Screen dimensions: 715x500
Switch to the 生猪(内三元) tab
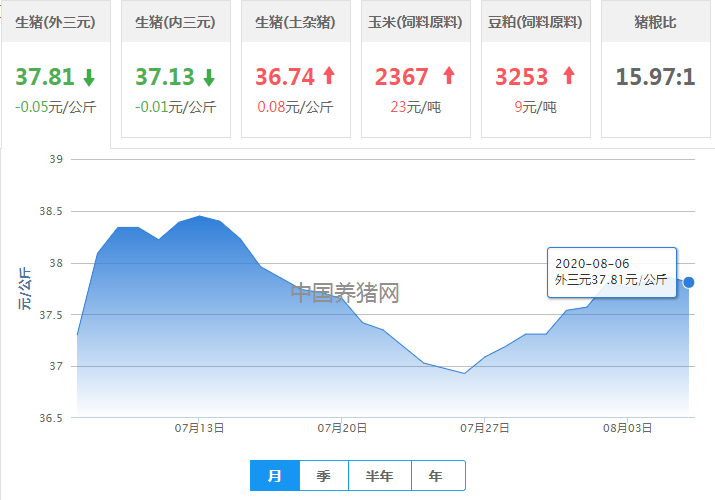(176, 21)
